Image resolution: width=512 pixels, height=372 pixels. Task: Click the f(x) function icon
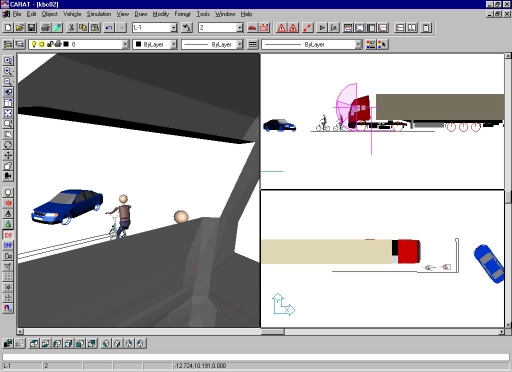[334, 28]
